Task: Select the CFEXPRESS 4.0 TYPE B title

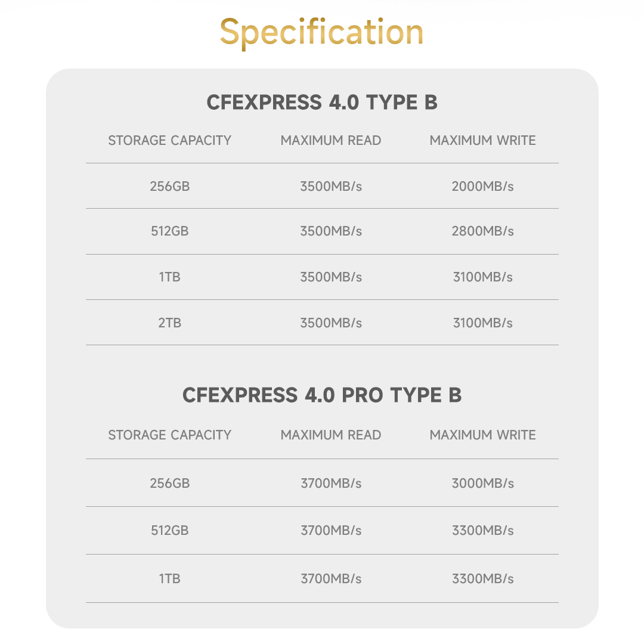Action: 322,103
